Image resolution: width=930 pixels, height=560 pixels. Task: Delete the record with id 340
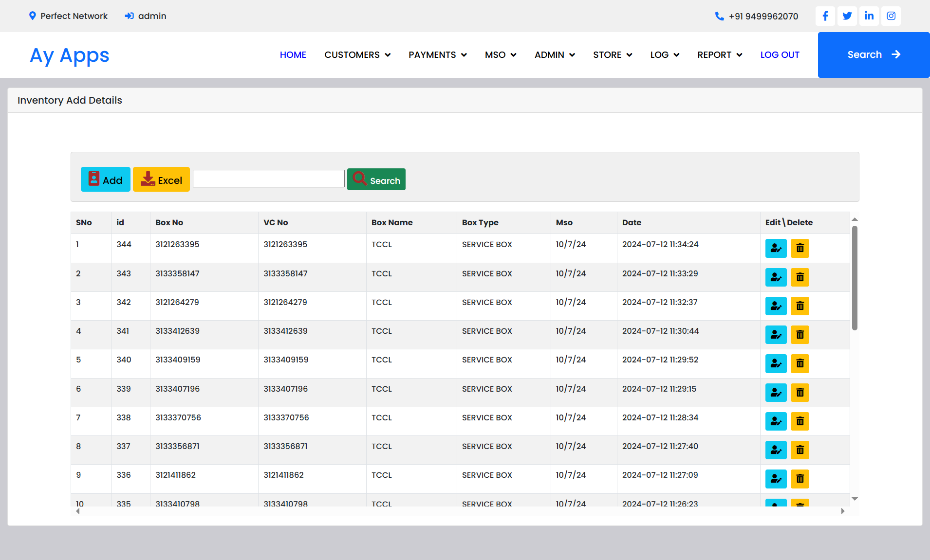pos(800,363)
